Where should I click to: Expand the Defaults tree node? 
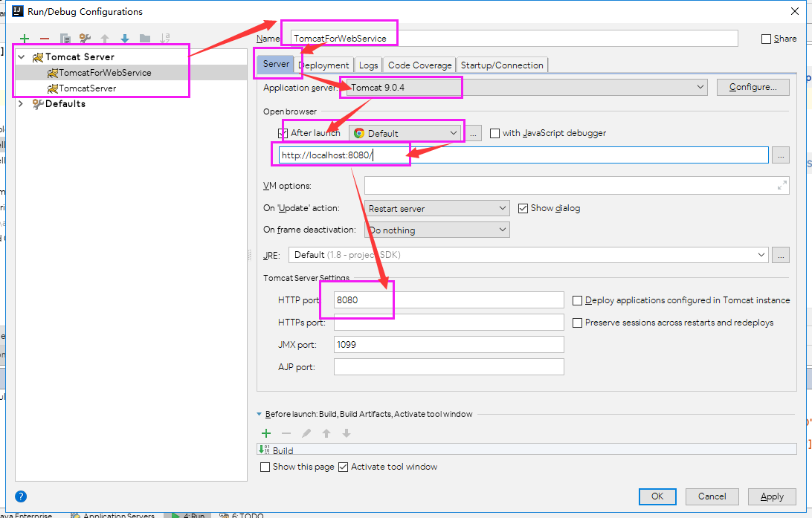tap(21, 103)
